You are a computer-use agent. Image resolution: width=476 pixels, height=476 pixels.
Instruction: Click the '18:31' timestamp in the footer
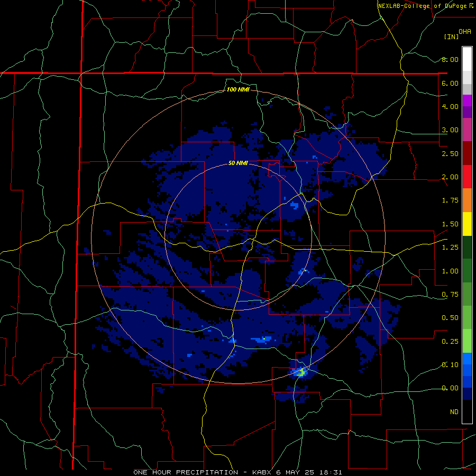(x=331, y=472)
